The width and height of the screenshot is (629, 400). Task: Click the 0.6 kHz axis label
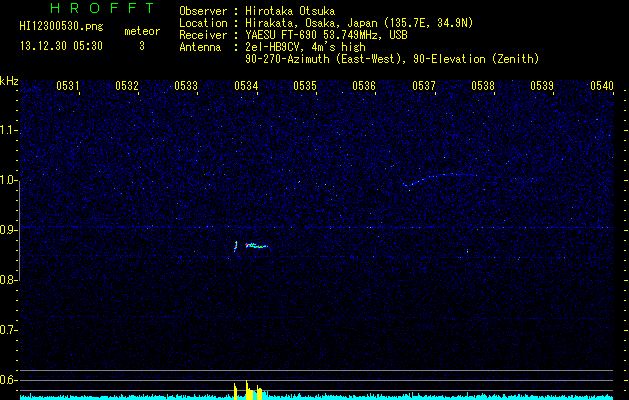(8, 380)
